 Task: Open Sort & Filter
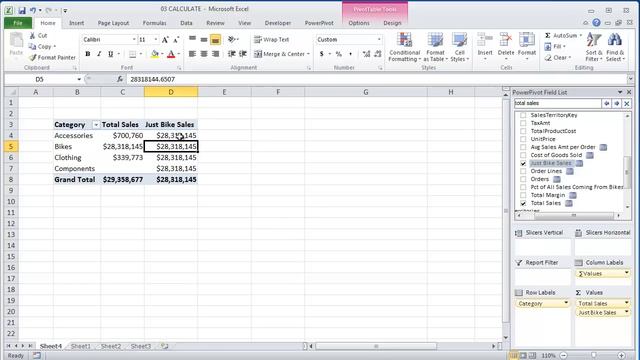point(594,48)
